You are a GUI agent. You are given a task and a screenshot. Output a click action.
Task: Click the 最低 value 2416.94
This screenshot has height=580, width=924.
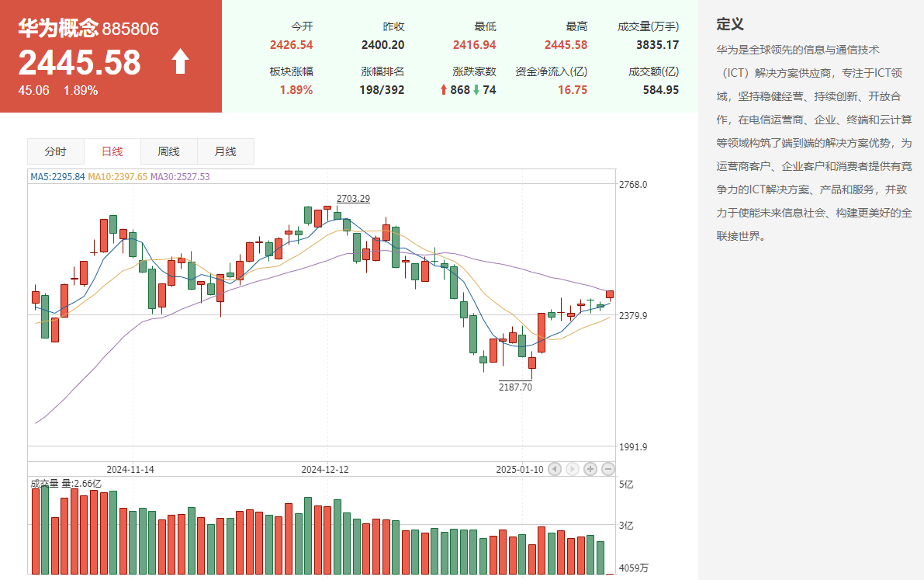[x=474, y=45]
